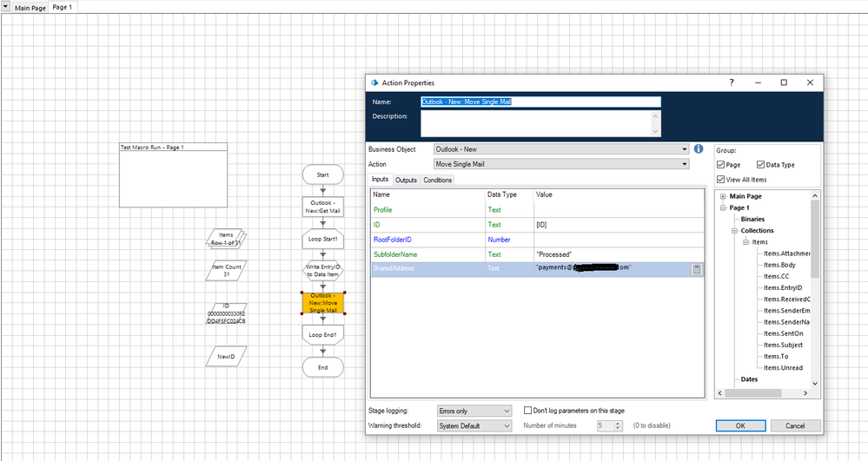Image resolution: width=868 pixels, height=461 pixels.
Task: Select the NewID data item
Action: [x=226, y=356]
